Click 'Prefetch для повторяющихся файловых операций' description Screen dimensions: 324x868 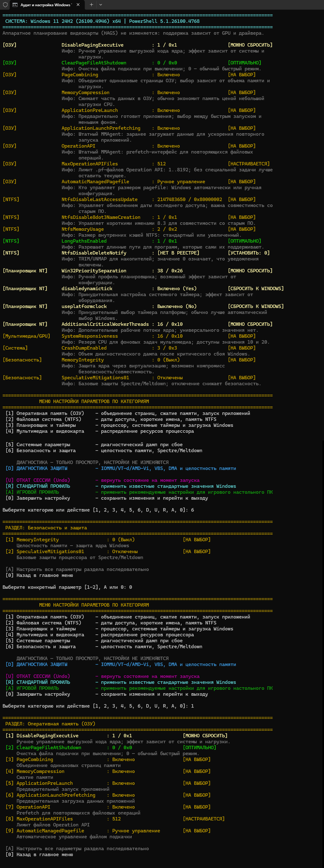point(78,813)
